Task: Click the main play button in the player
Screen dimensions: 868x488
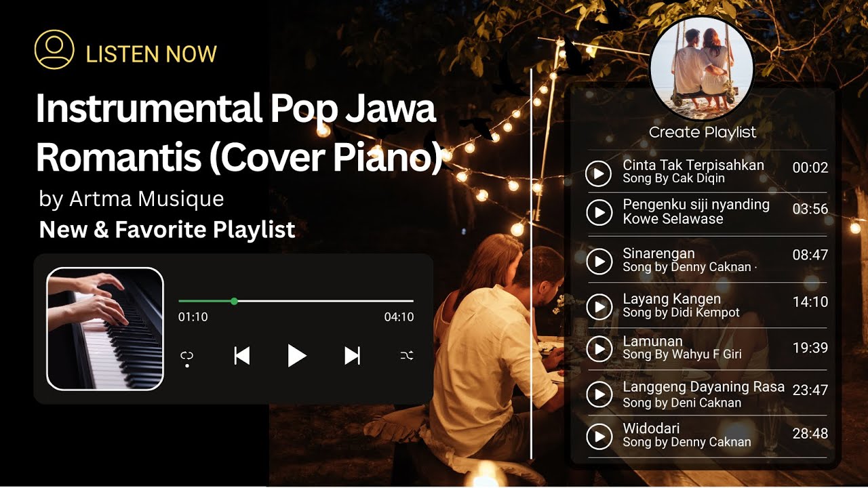Action: tap(296, 355)
